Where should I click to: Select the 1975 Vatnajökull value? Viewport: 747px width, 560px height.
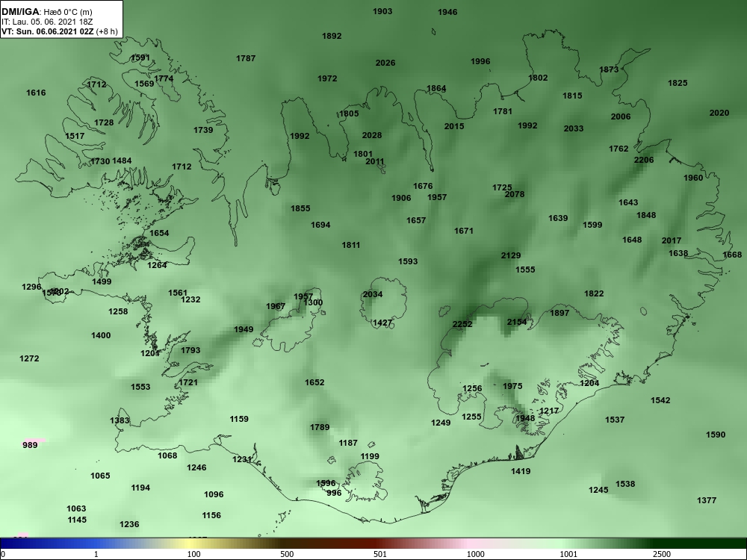(x=512, y=386)
